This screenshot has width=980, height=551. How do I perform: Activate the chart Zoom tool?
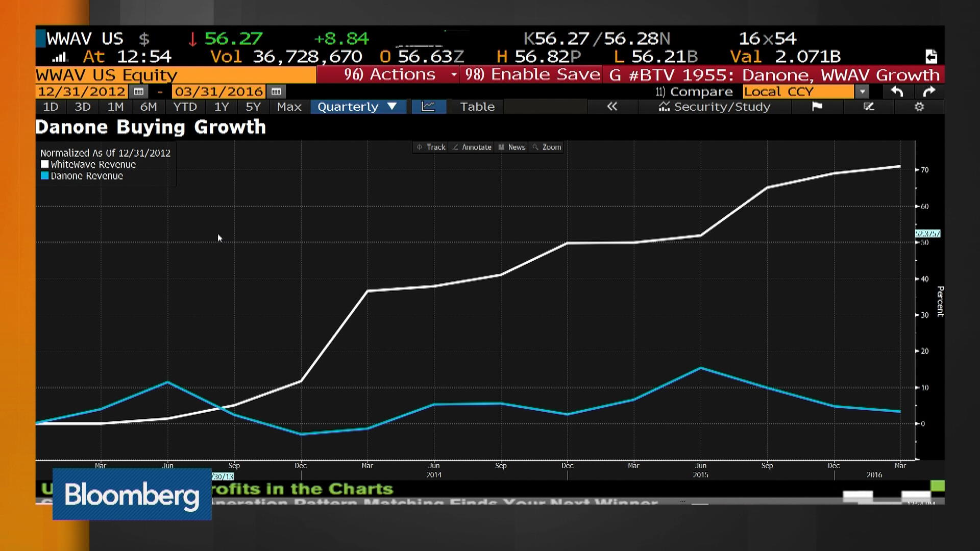(547, 147)
